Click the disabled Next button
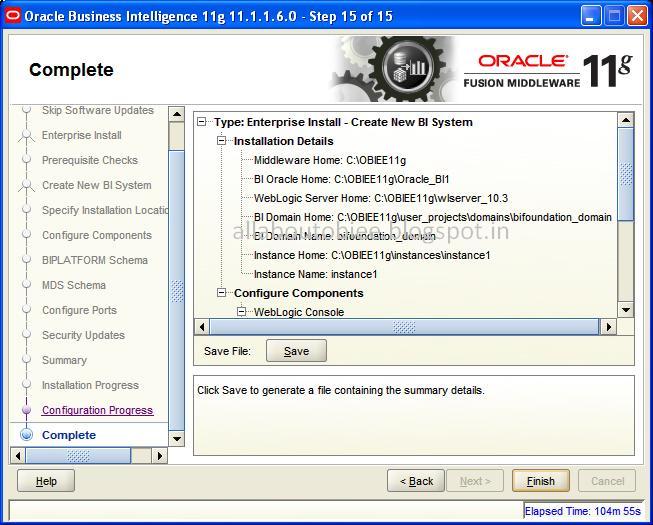653x525 pixels. point(475,481)
